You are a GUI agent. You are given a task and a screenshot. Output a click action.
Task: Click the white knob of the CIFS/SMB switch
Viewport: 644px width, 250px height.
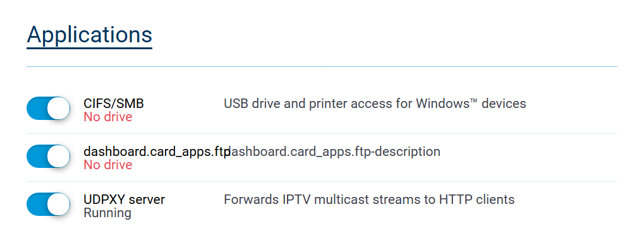pyautogui.click(x=58, y=109)
